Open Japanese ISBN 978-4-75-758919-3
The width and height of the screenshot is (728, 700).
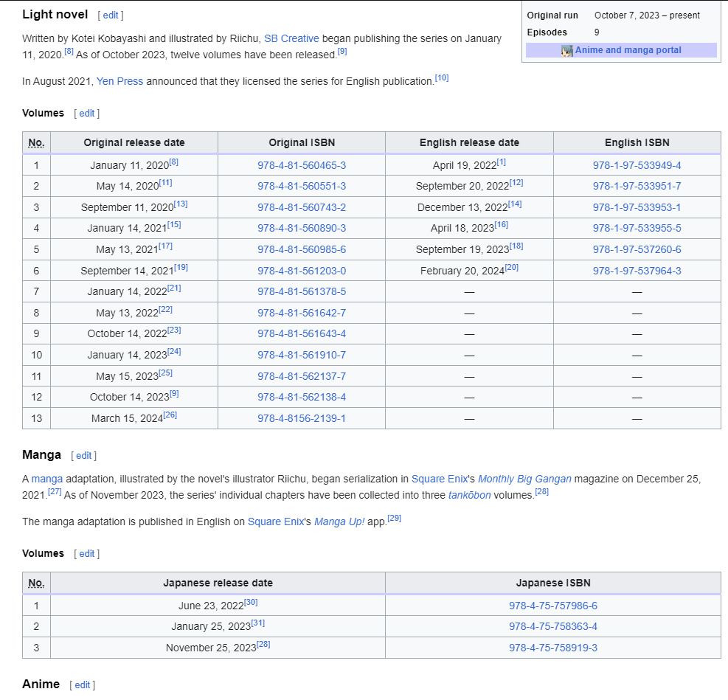pyautogui.click(x=552, y=648)
